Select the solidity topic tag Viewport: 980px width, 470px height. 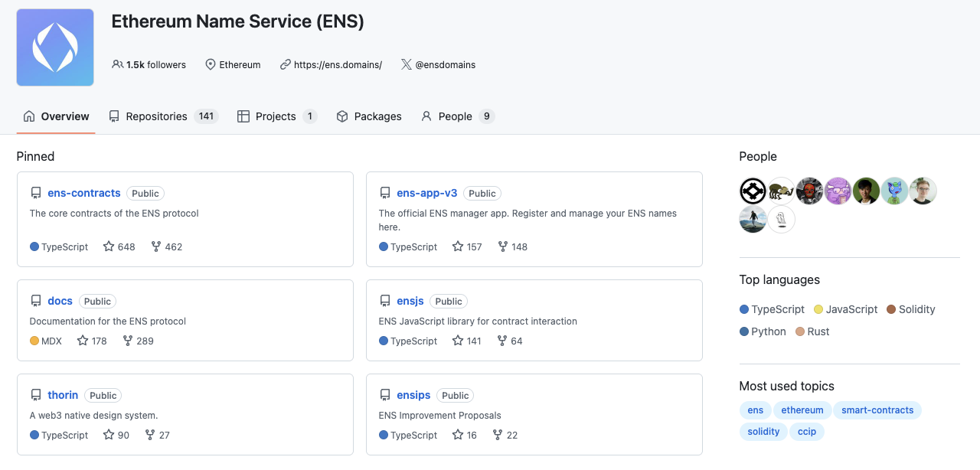pos(763,432)
